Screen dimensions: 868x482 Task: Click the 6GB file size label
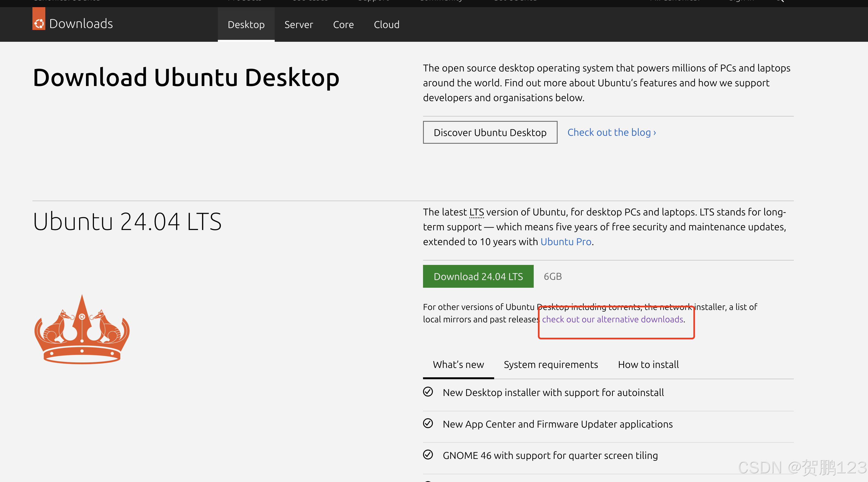tap(553, 276)
